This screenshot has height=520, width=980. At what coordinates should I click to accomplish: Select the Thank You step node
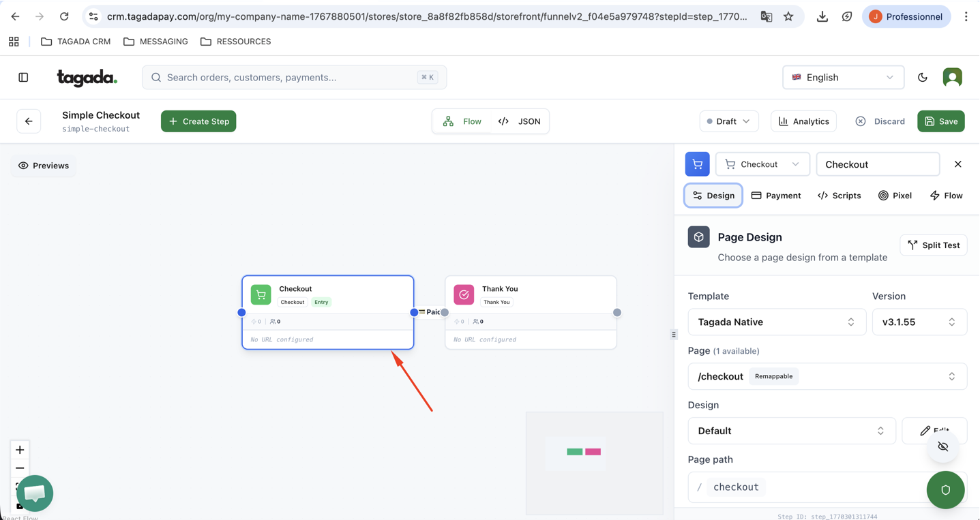pos(531,294)
